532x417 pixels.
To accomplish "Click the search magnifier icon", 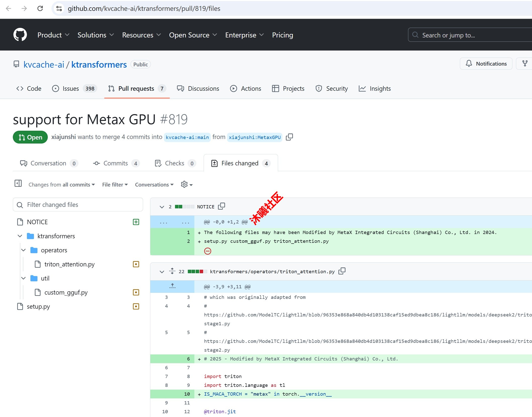I will [x=415, y=35].
